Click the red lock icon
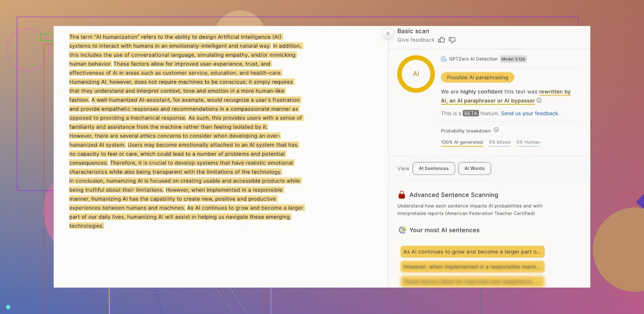The image size is (644, 314). 402,195
